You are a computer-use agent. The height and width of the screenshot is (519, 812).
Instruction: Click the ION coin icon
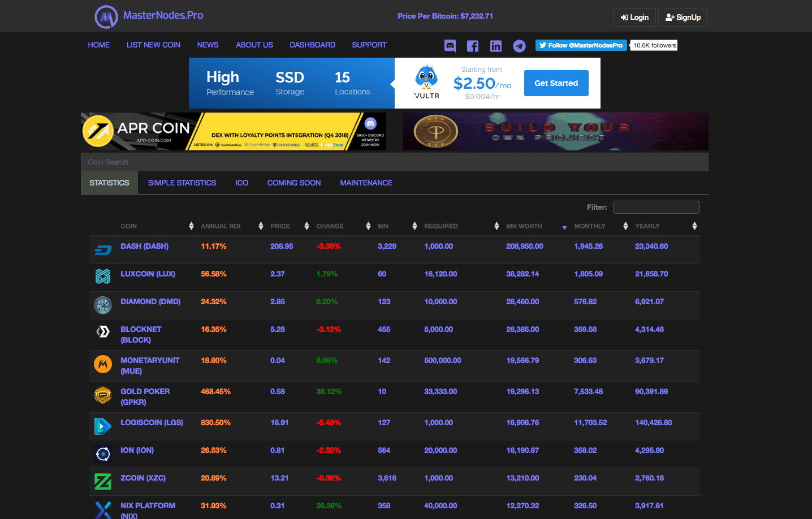(103, 454)
